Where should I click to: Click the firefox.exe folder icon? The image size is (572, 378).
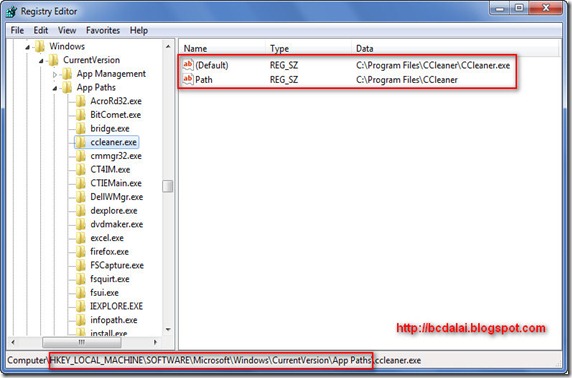[x=81, y=251]
